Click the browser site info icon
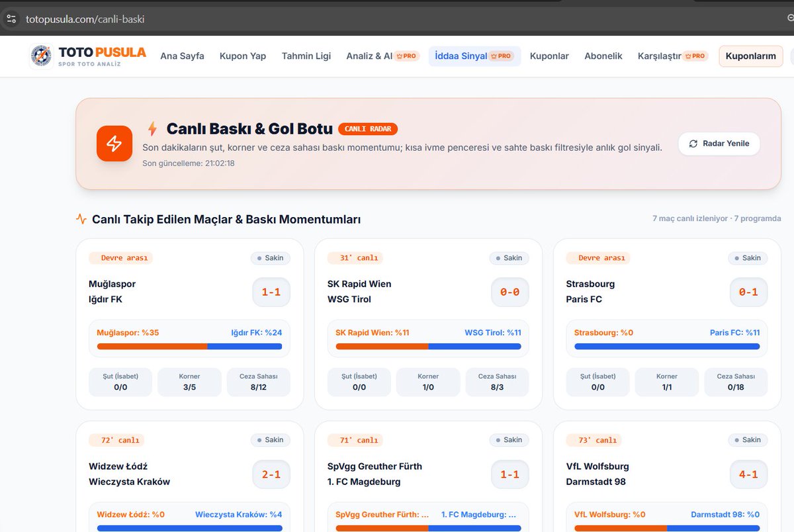The height and width of the screenshot is (532, 794). [x=11, y=19]
